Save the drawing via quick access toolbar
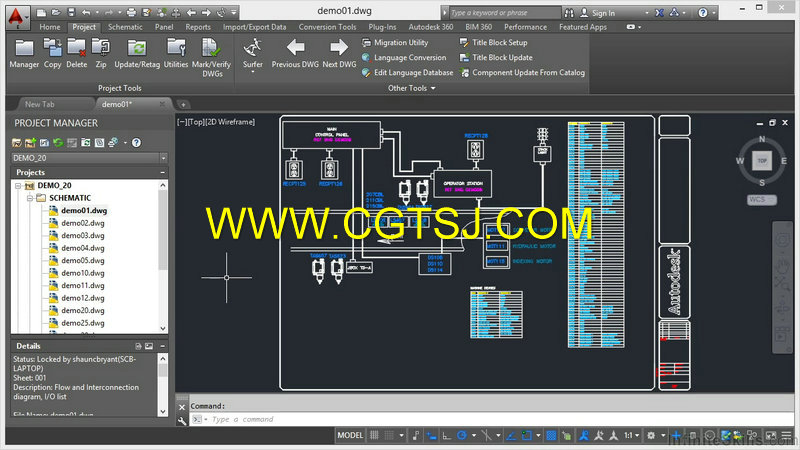 tap(71, 13)
